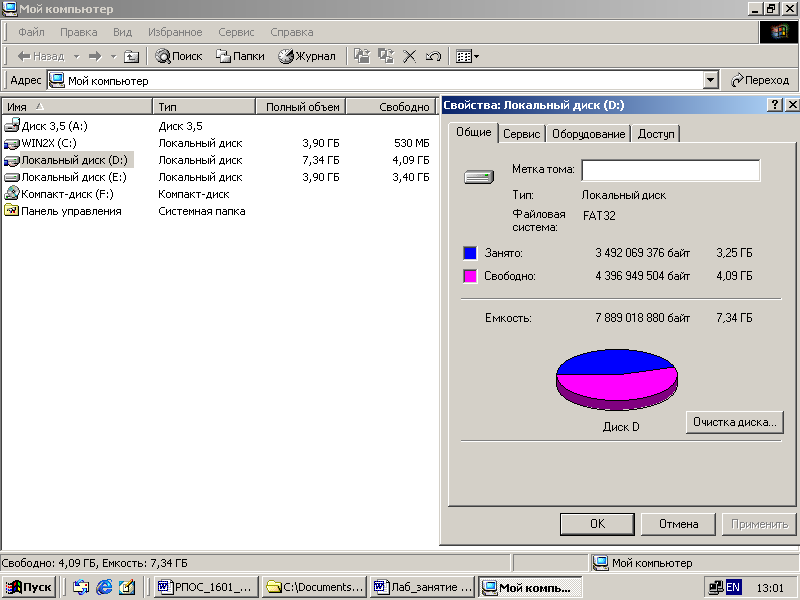800x600 pixels.
Task: Sort by the Имя column header
Action: click(x=77, y=107)
